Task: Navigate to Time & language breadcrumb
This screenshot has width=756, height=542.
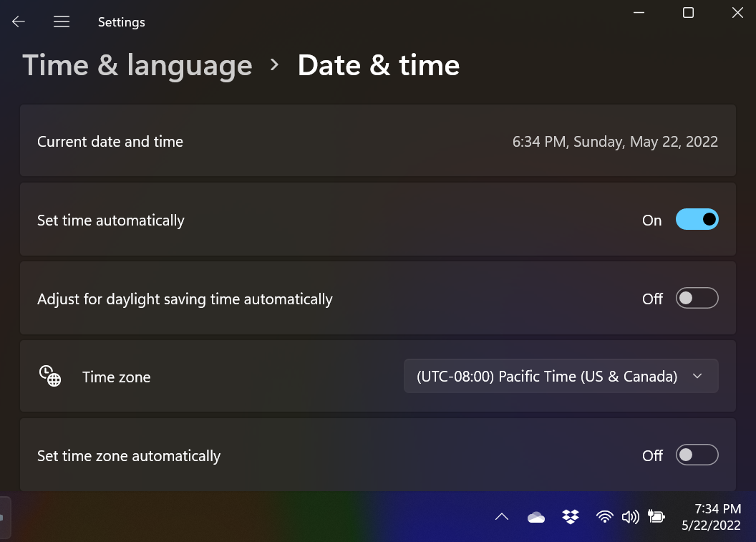Action: coord(137,65)
